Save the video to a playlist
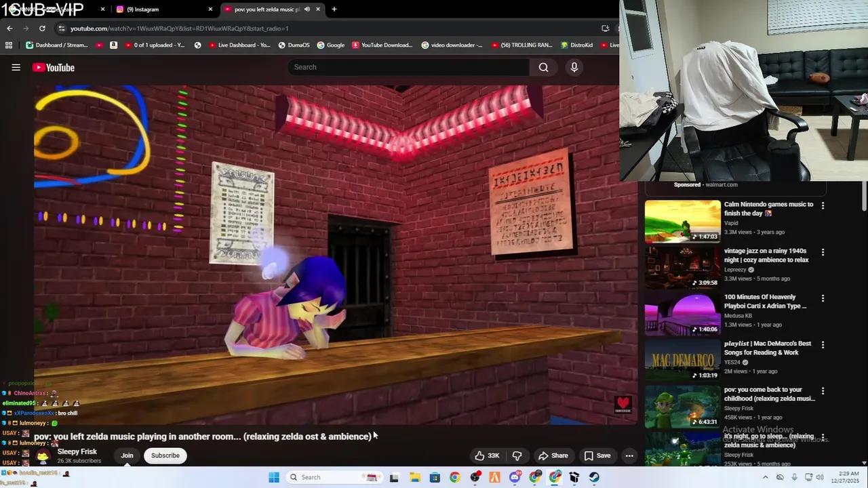 pyautogui.click(x=597, y=455)
